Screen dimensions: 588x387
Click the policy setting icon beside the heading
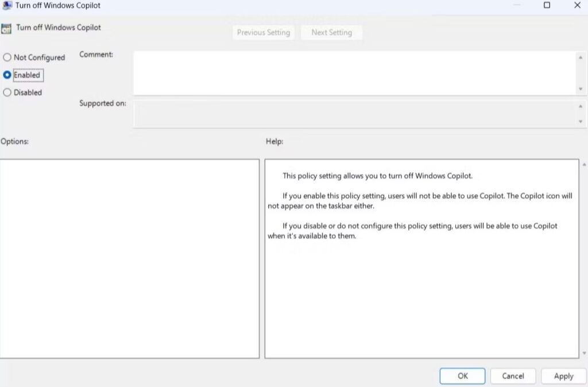click(7, 29)
